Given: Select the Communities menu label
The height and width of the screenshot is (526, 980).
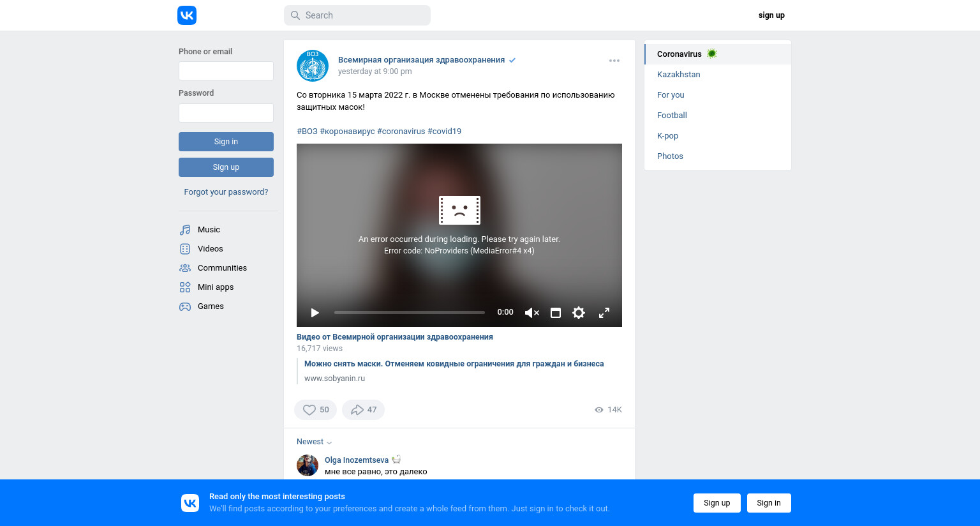Looking at the screenshot, I should click(x=222, y=268).
